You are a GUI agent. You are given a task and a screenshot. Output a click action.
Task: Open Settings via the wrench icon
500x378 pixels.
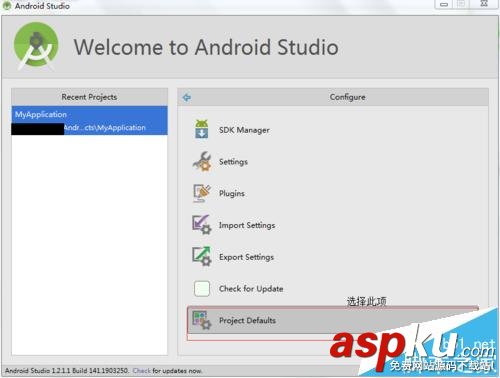click(x=202, y=161)
